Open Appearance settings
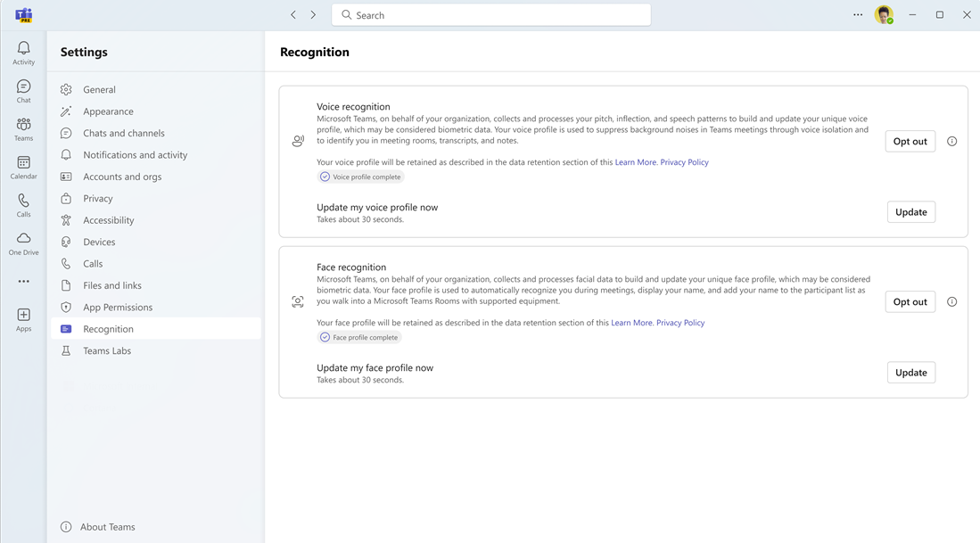980x543 pixels. tap(156, 111)
